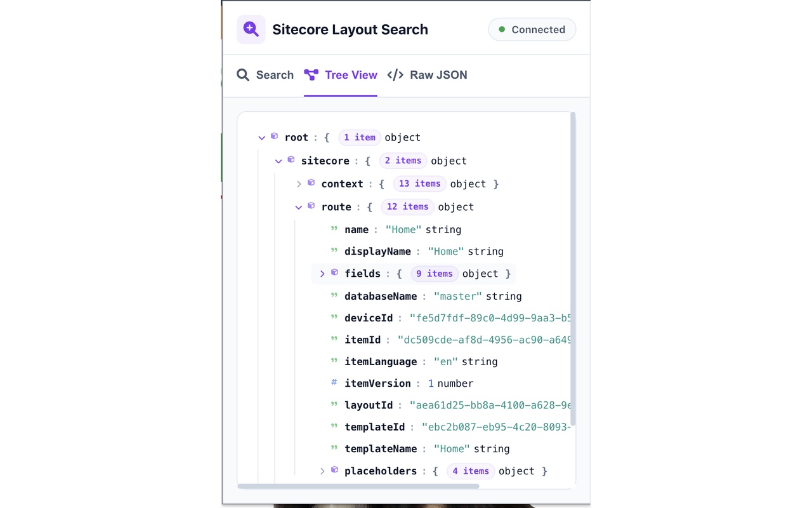Click the string quote icon beside layoutId
812x508 pixels.
tap(334, 404)
